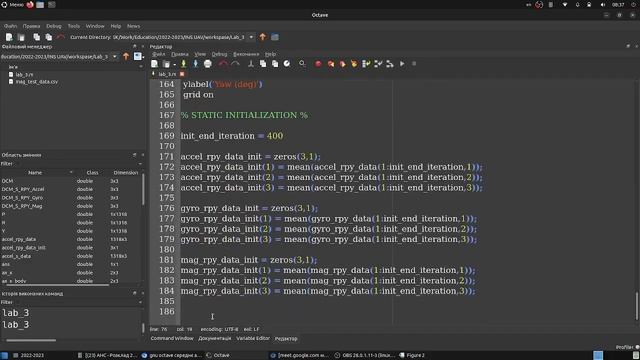Editor toolbar paste icon
The image size is (640, 360).
tap(275, 64)
